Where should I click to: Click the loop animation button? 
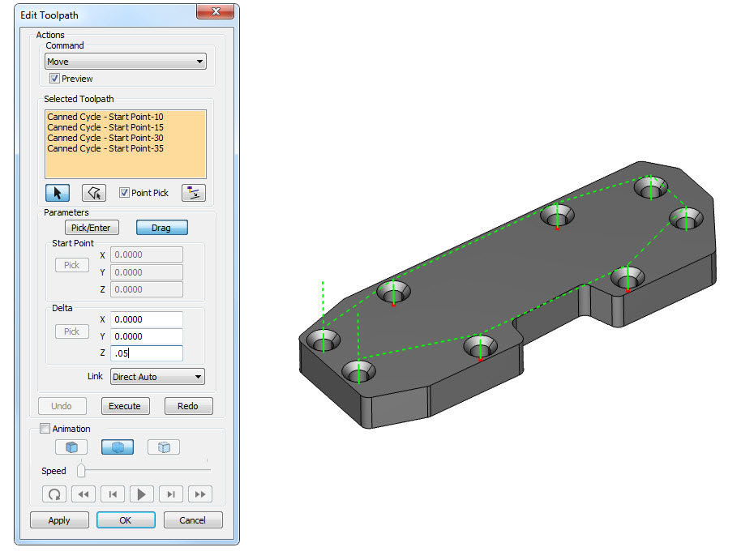54,494
